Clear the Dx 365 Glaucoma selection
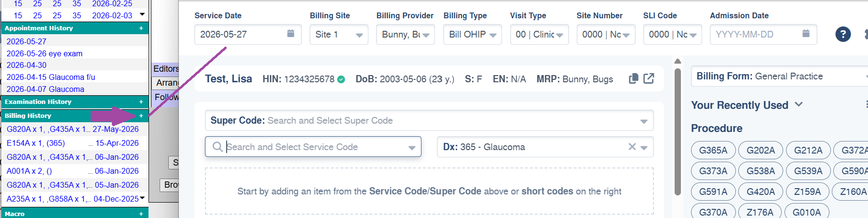 632,147
